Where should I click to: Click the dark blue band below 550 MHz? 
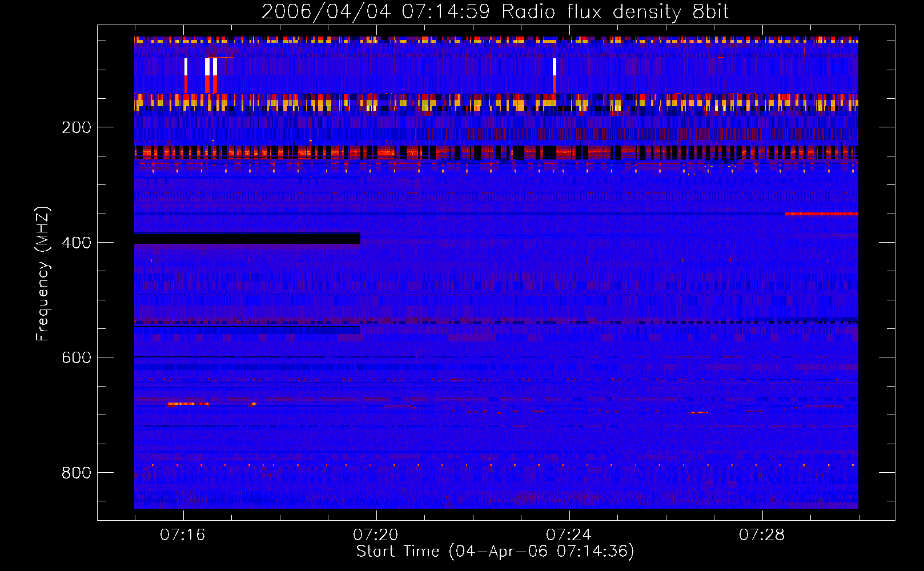click(x=247, y=330)
